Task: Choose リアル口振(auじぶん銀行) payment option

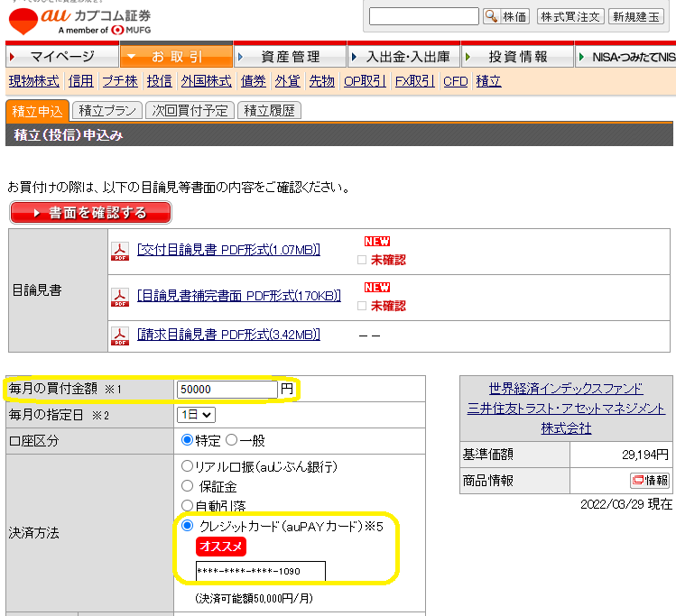Action: pos(187,465)
